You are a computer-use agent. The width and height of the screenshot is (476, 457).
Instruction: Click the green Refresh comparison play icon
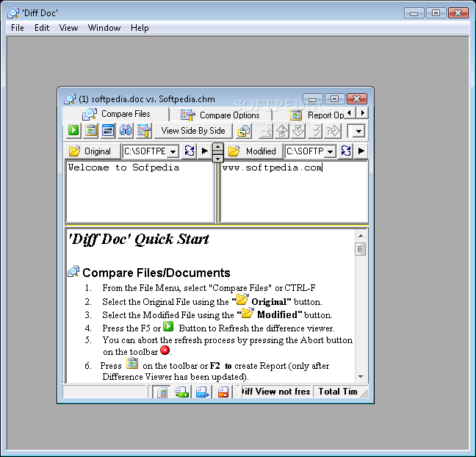tap(73, 131)
